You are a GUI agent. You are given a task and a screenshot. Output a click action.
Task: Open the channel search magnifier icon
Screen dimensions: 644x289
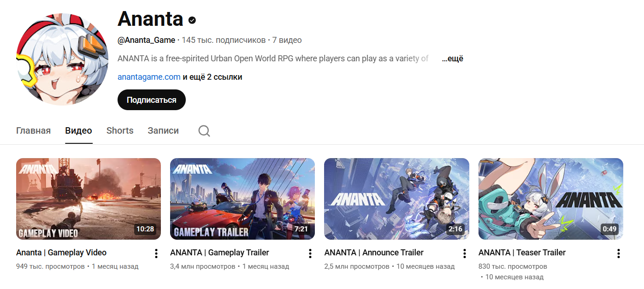pos(204,131)
